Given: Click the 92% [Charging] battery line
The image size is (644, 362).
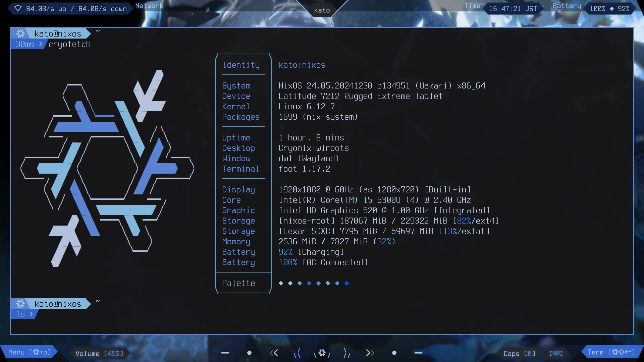Looking at the screenshot, I should click(311, 252).
